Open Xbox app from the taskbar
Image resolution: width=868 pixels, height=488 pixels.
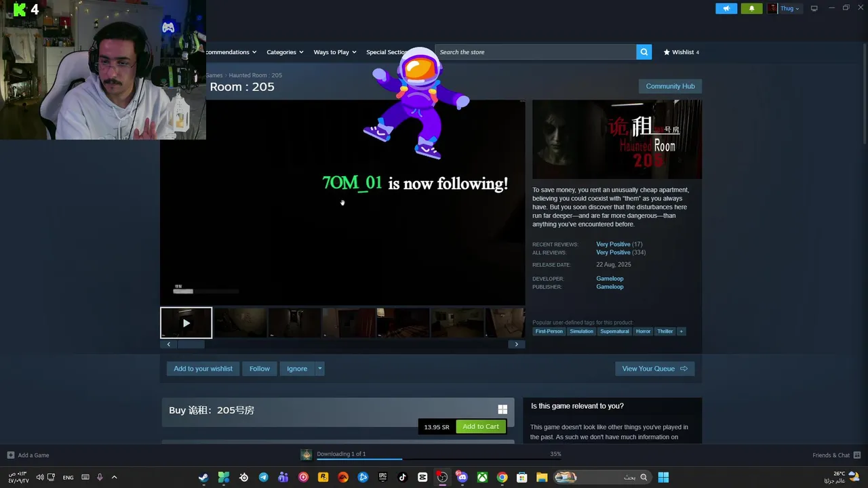(482, 477)
